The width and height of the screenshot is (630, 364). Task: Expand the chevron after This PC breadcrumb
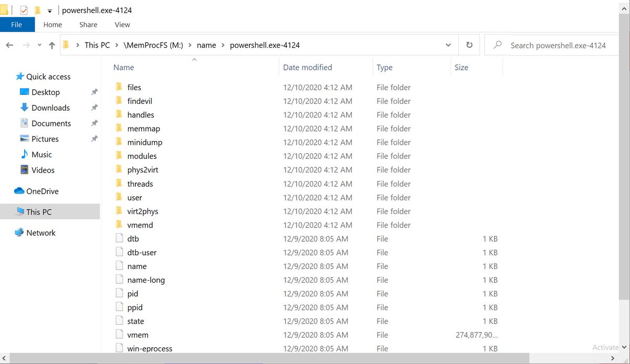(117, 45)
